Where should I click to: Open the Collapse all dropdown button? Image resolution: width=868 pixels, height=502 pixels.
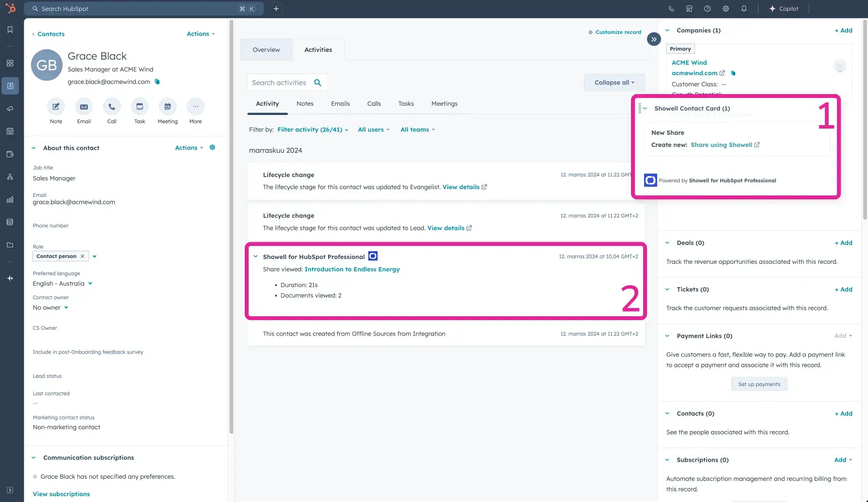click(x=614, y=82)
